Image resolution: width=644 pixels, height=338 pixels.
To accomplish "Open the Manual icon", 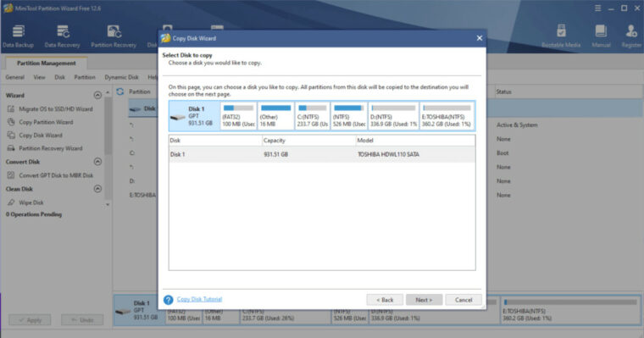I will (601, 36).
